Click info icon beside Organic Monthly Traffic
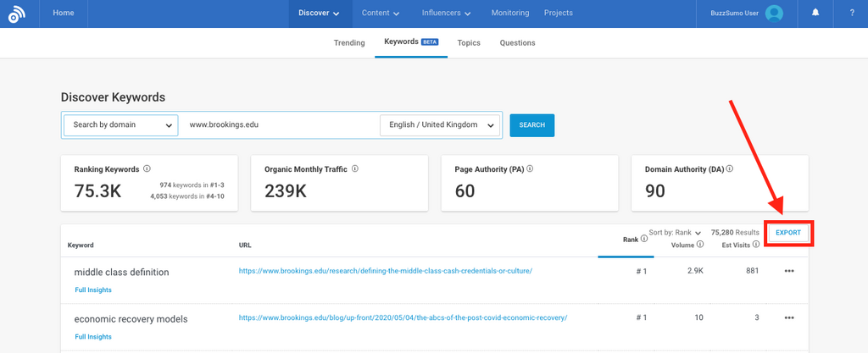Viewport: 868px width, 353px height. pos(354,169)
